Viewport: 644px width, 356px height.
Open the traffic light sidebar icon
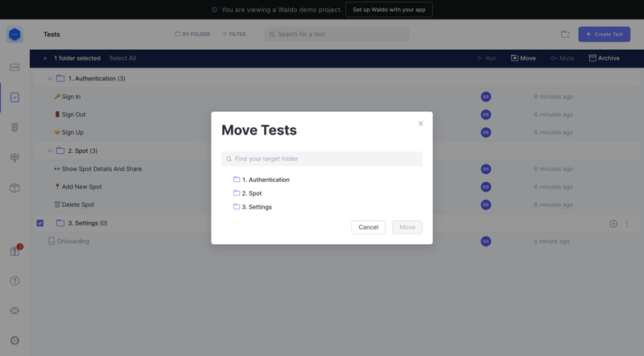click(x=14, y=127)
